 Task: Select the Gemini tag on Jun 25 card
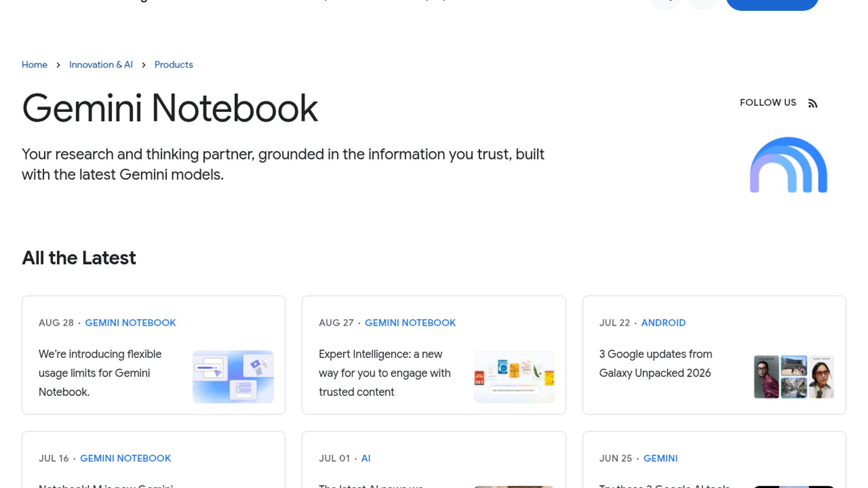tap(660, 458)
